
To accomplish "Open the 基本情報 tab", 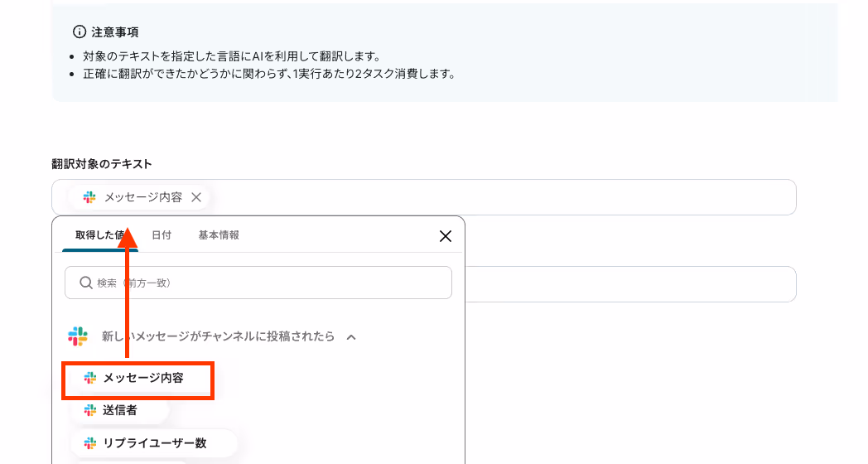I will pos(219,234).
